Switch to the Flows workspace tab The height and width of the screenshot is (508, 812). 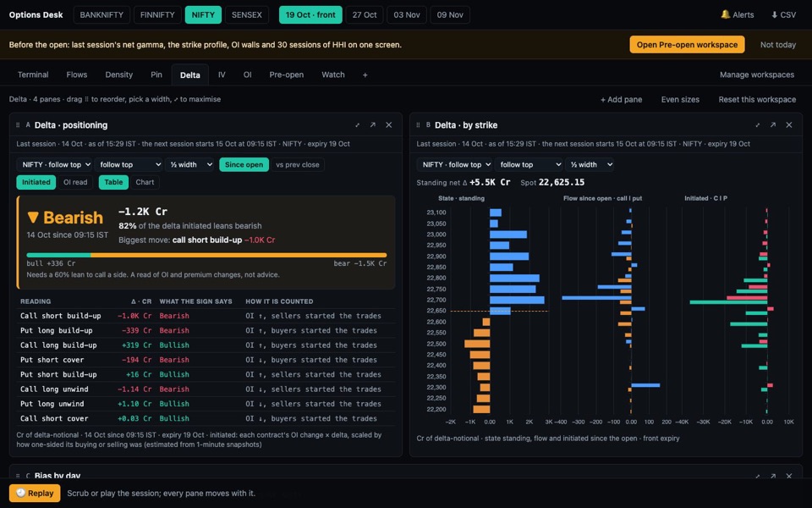pos(77,75)
